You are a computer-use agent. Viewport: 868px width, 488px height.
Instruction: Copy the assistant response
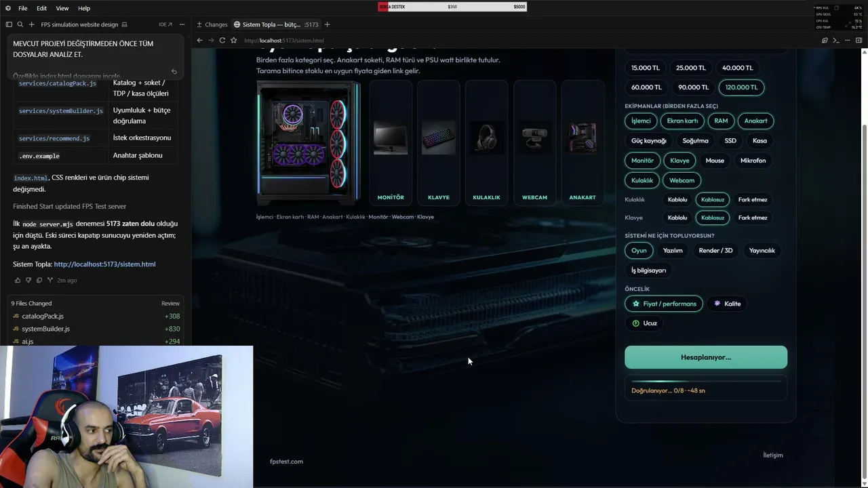39,280
